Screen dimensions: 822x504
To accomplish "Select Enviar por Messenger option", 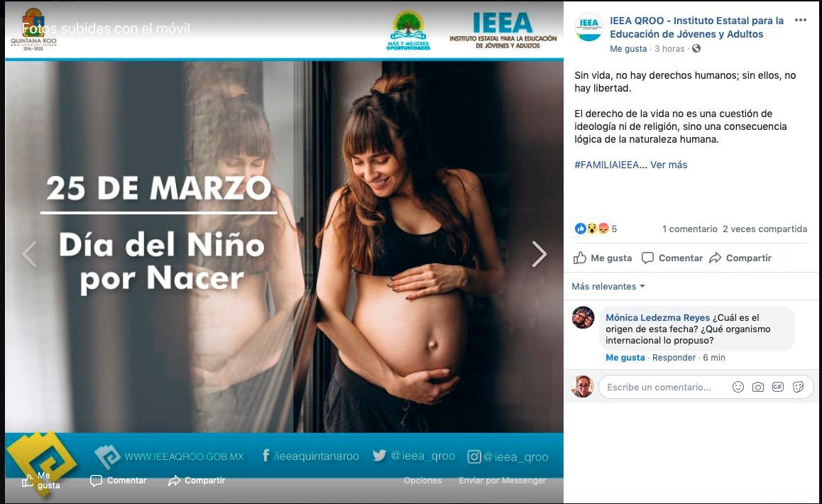I will (503, 481).
